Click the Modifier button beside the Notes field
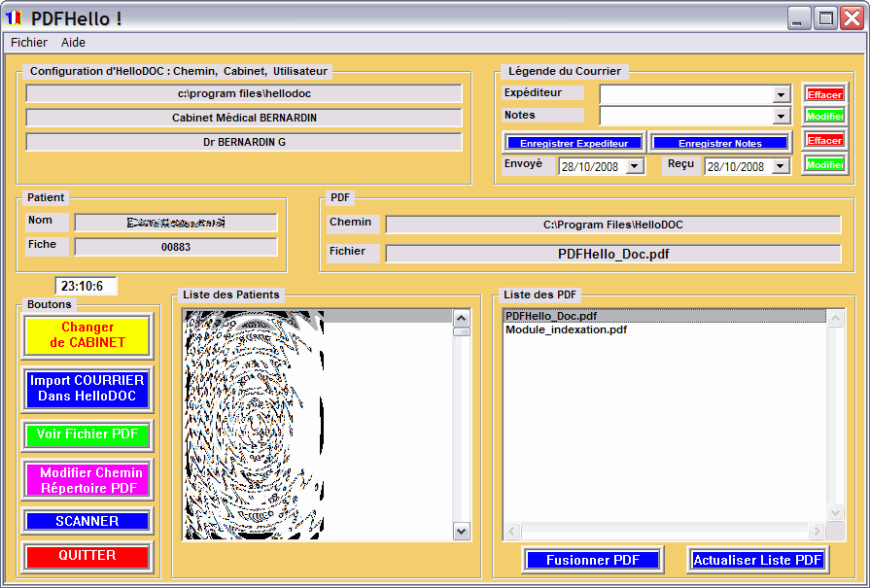This screenshot has width=870, height=588. coord(825,116)
